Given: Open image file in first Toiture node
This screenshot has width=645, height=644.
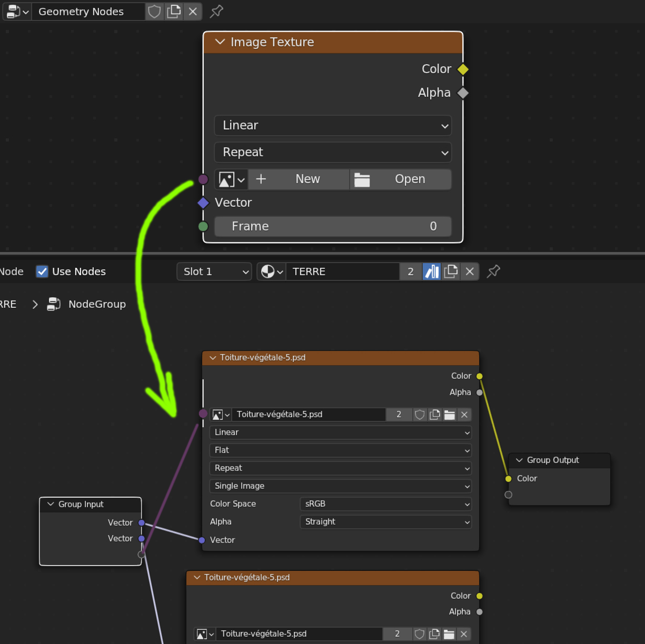Looking at the screenshot, I should pos(450,415).
